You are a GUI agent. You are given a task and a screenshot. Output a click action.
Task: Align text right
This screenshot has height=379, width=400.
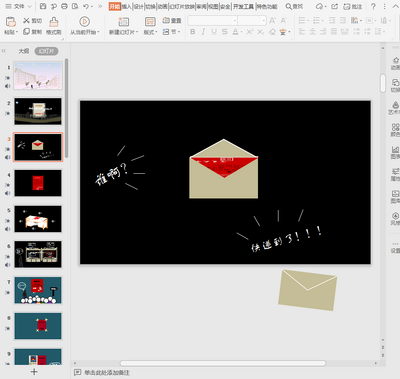[323, 32]
